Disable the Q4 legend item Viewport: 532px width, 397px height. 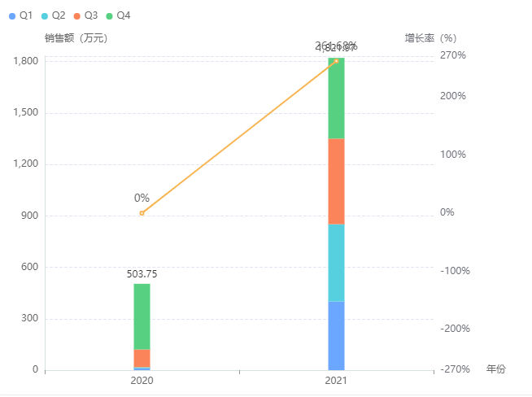118,15
